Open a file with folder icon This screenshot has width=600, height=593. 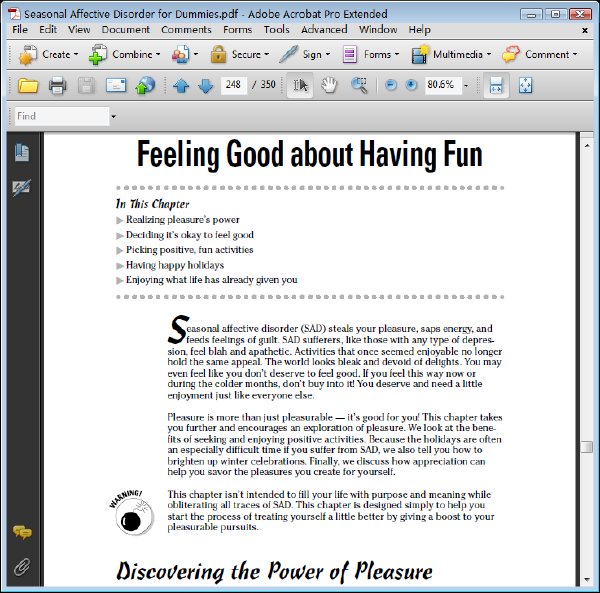(x=28, y=85)
